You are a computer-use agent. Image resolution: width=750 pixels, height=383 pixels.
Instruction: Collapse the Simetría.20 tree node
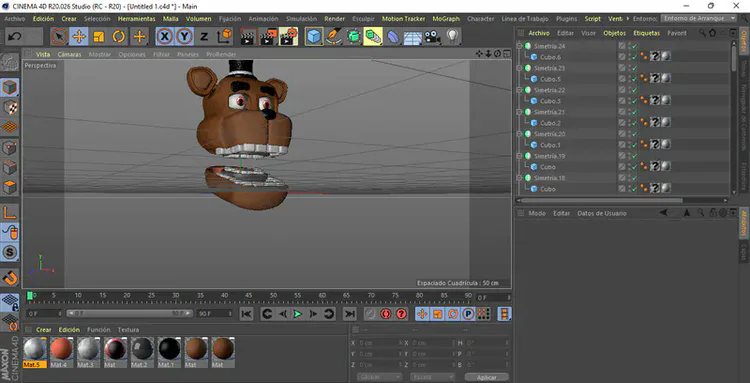pos(519,134)
